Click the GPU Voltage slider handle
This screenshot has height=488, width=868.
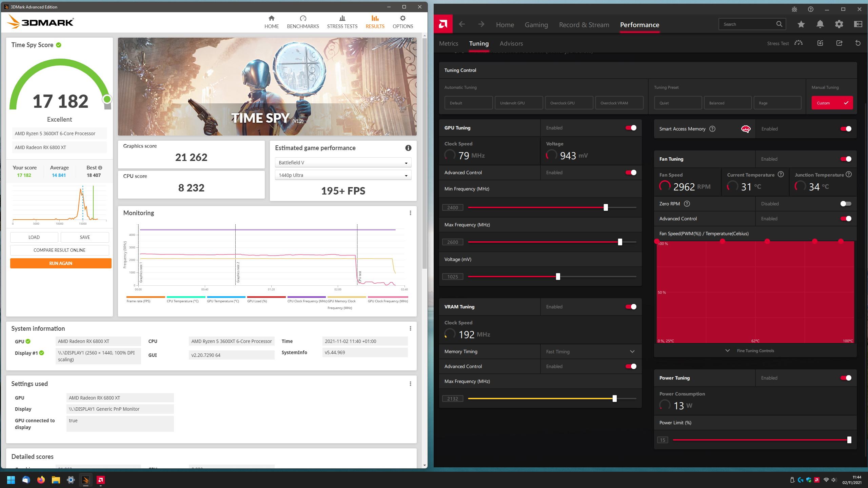pos(558,277)
